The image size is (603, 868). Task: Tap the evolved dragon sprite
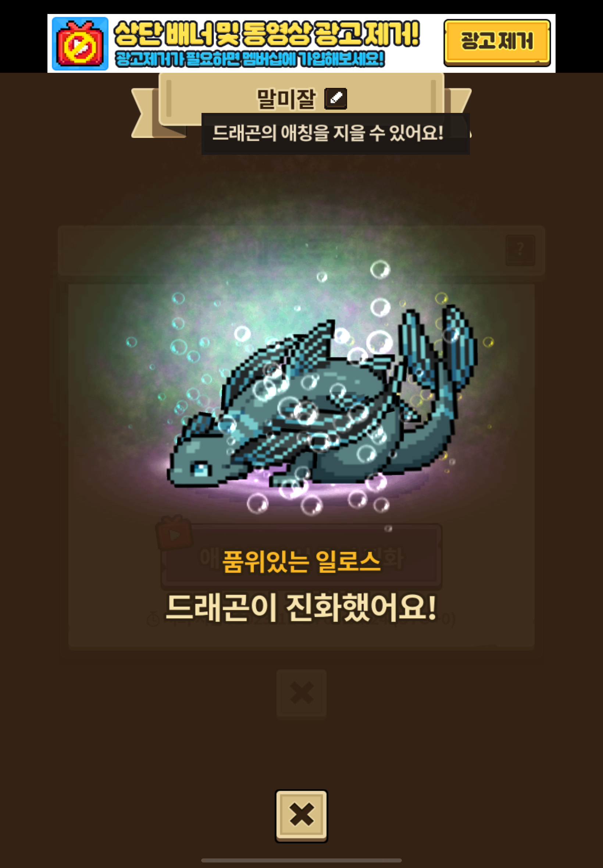[322, 397]
